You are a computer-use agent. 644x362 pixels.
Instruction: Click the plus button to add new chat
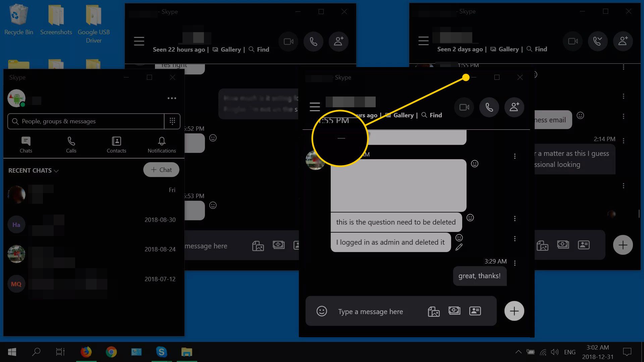pyautogui.click(x=161, y=169)
